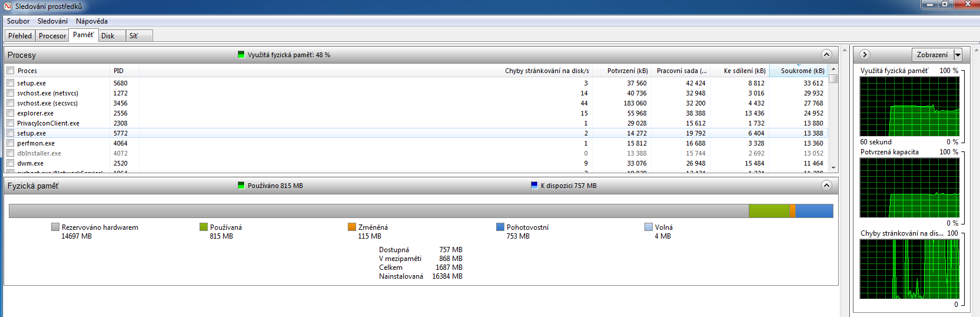The image size is (980, 317).
Task: Click the 'Chyby stránkování na disk' graph
Action: click(x=909, y=269)
